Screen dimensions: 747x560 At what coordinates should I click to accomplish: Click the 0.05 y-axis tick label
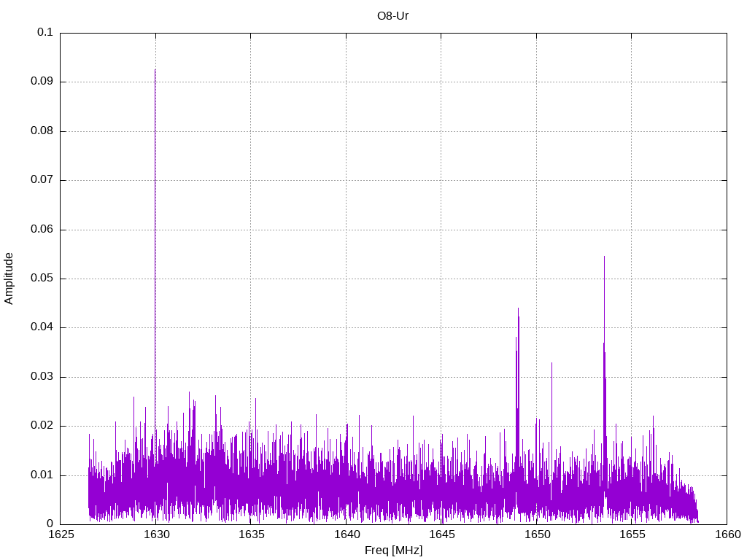[42, 279]
